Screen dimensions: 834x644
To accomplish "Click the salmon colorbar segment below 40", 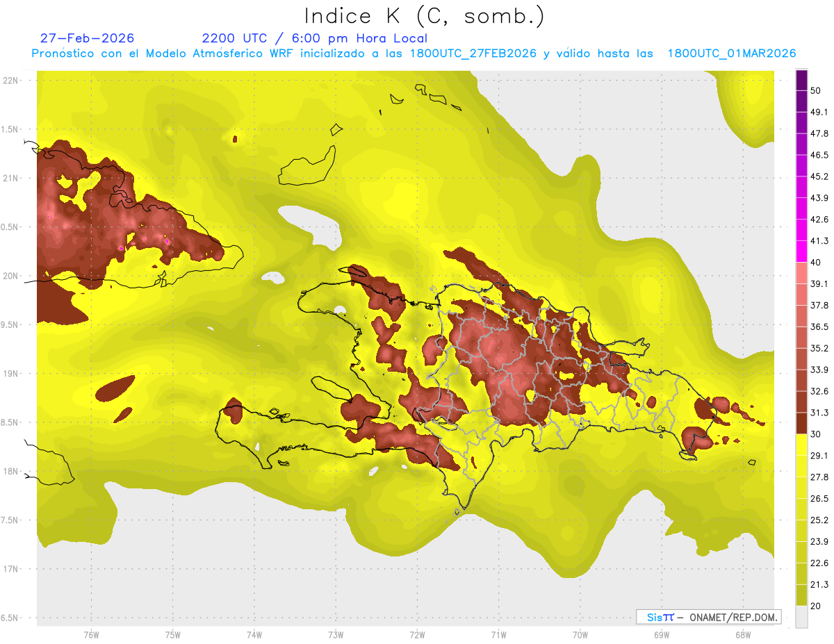I will click(x=801, y=273).
